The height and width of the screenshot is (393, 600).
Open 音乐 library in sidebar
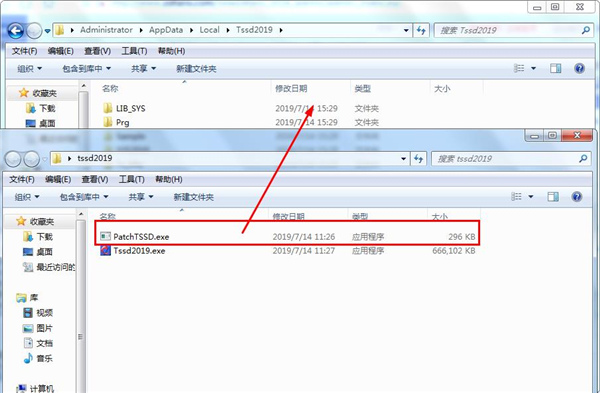pyautogui.click(x=38, y=359)
